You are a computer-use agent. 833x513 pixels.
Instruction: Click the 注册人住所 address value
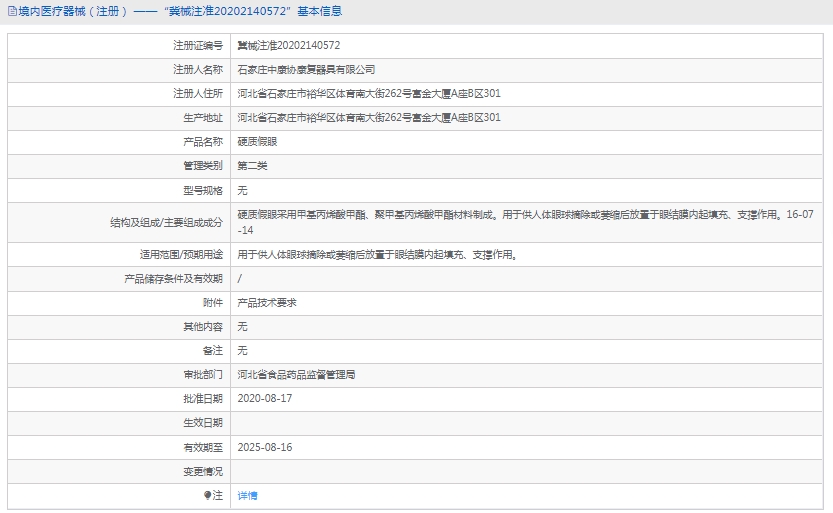[369, 93]
